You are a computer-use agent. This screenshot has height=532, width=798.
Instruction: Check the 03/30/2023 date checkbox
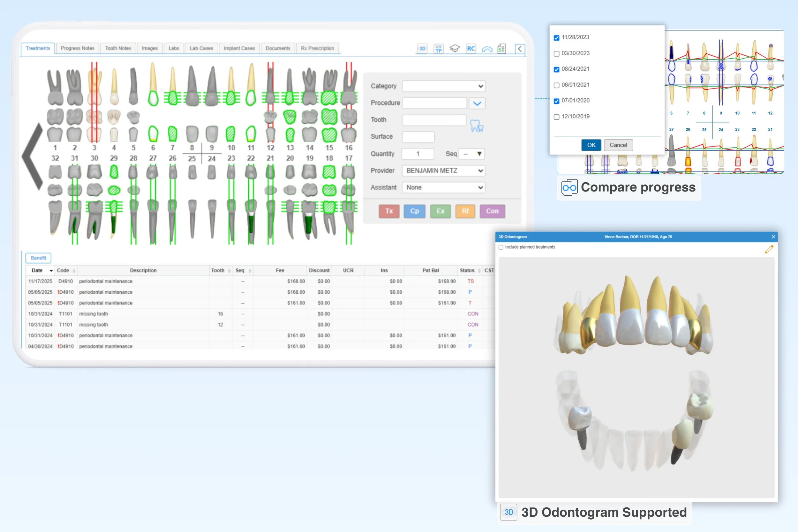pyautogui.click(x=556, y=54)
